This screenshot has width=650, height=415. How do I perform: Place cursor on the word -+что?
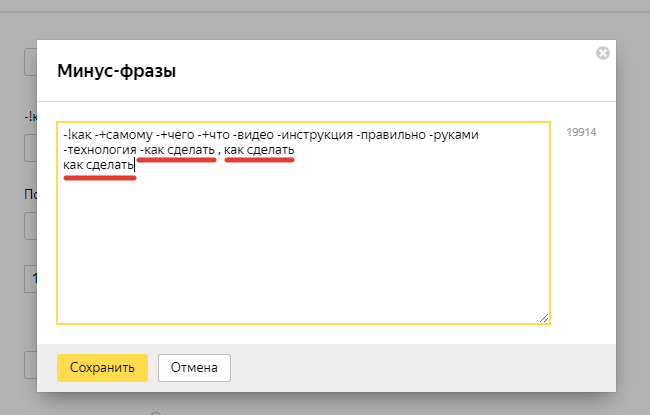[213, 135]
